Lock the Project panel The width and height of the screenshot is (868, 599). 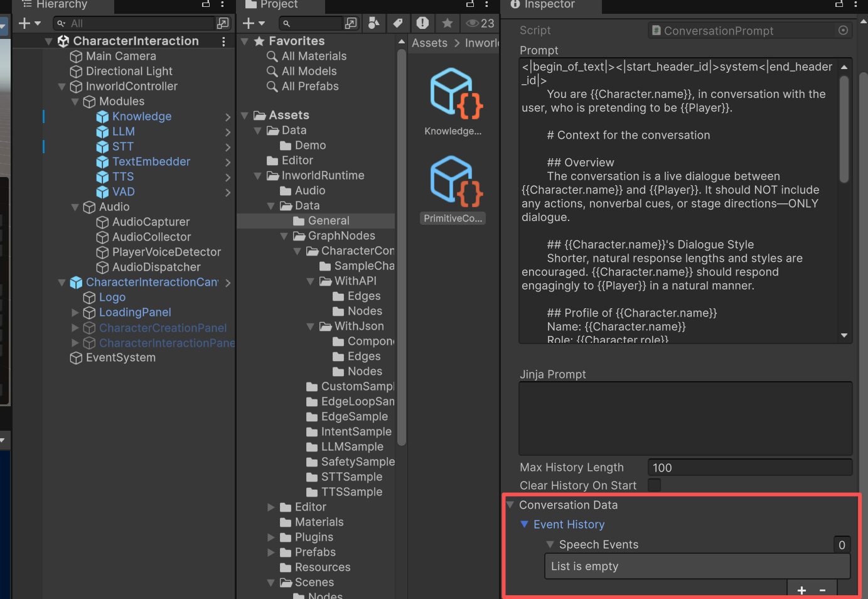coord(470,4)
